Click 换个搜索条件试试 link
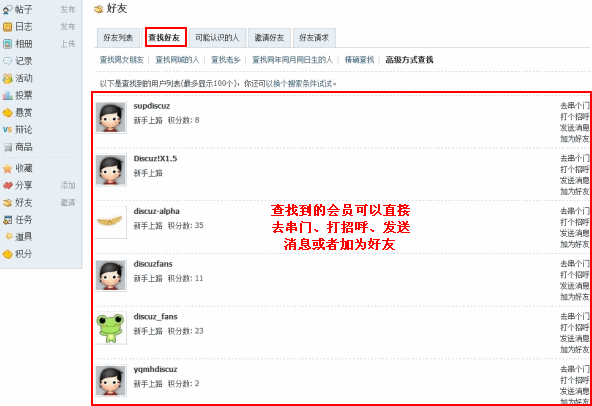 point(303,83)
